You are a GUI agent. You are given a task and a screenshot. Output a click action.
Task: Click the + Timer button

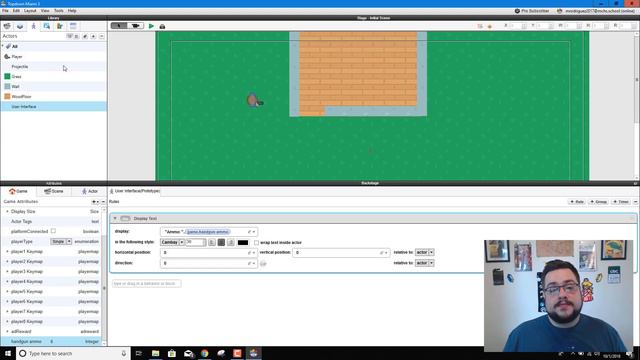coord(620,202)
